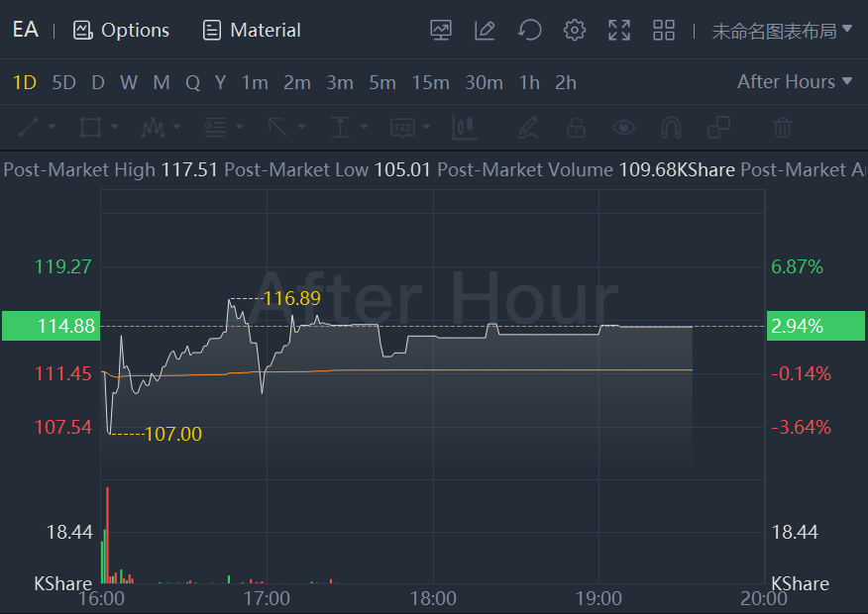Delete drawings with trash icon
868x614 pixels.
pyautogui.click(x=783, y=128)
